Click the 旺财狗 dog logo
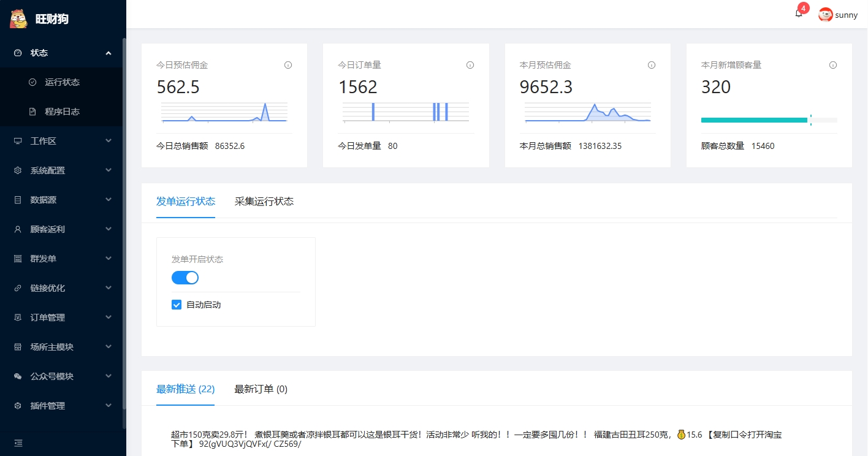The height and width of the screenshot is (456, 868). tap(19, 18)
